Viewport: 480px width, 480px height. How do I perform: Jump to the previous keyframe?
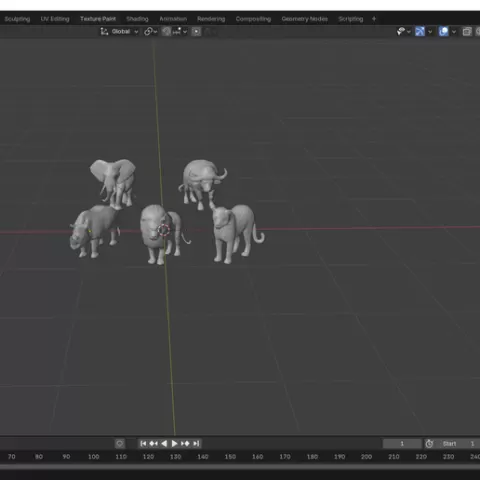tap(153, 443)
